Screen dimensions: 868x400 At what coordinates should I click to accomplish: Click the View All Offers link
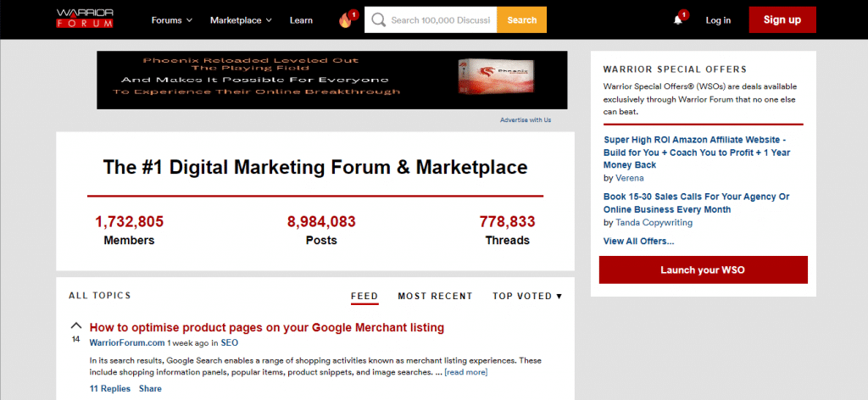[x=639, y=242]
